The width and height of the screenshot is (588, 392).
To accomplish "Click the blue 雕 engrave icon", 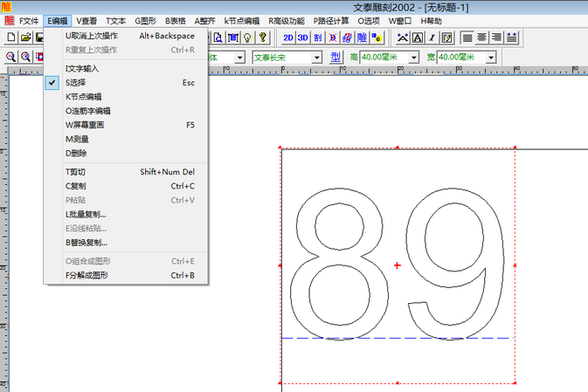I will tap(362, 38).
